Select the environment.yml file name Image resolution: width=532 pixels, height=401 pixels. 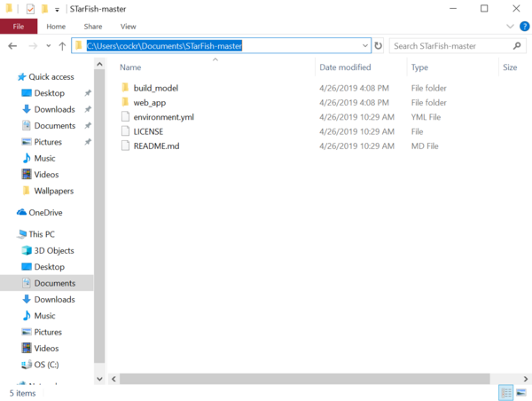pos(163,117)
